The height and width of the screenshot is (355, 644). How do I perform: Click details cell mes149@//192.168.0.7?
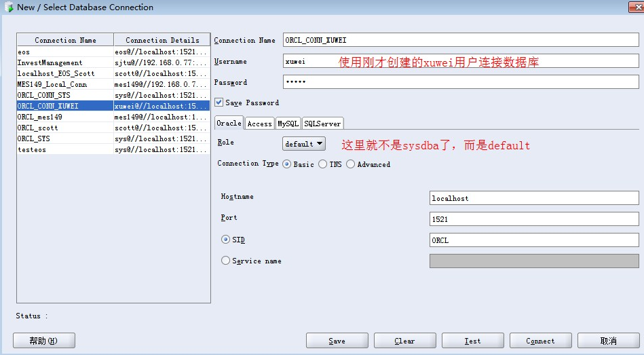[162, 84]
